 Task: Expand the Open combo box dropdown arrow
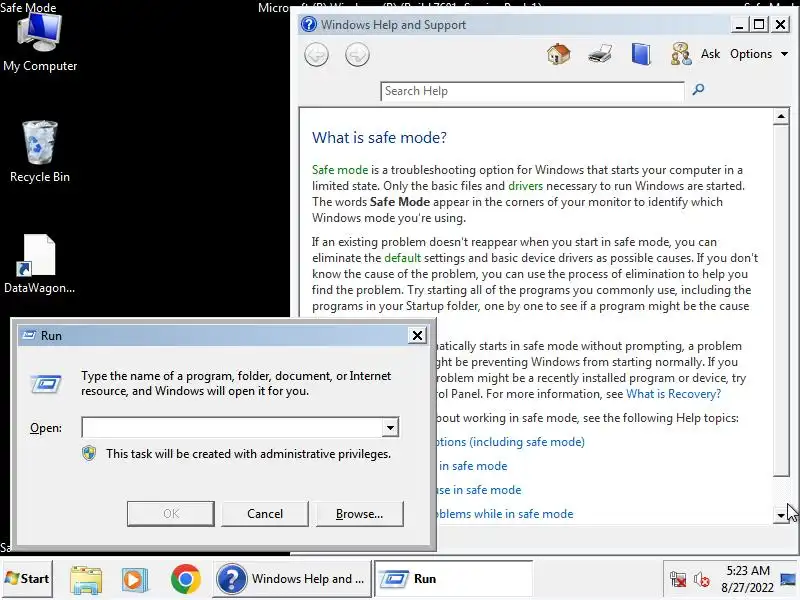click(x=390, y=428)
